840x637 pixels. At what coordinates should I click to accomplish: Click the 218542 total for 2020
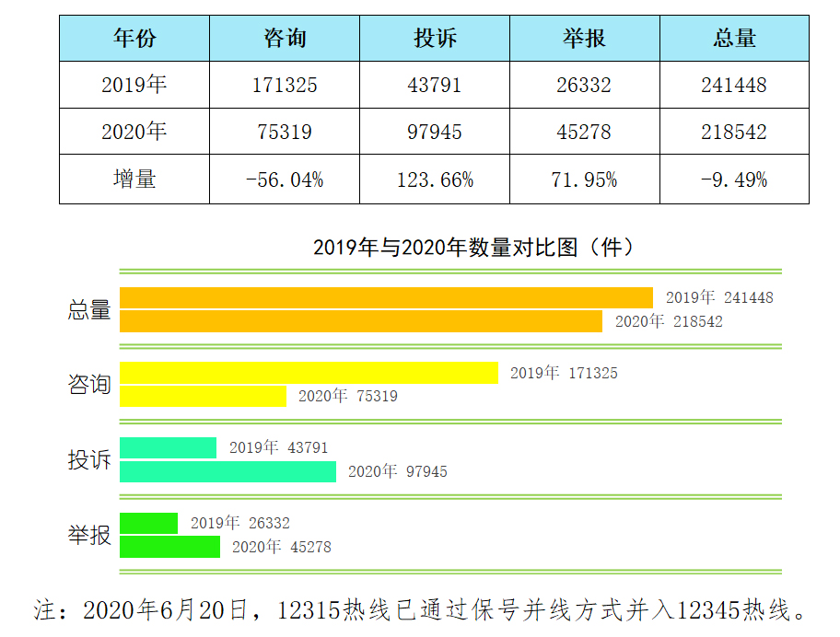(733, 131)
